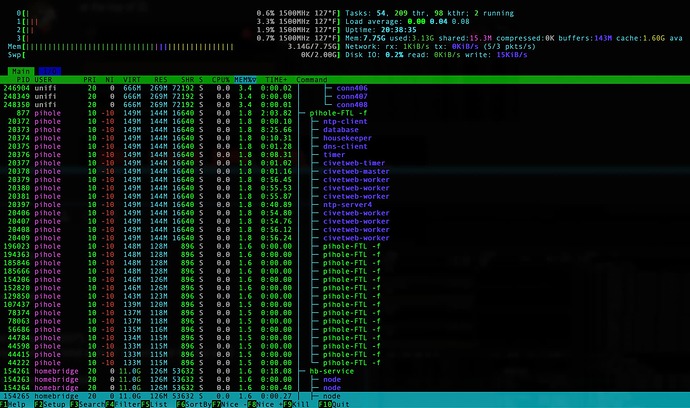Image resolution: width=690 pixels, height=408 pixels.
Task: Click the Swp usage meter
Action: point(174,55)
